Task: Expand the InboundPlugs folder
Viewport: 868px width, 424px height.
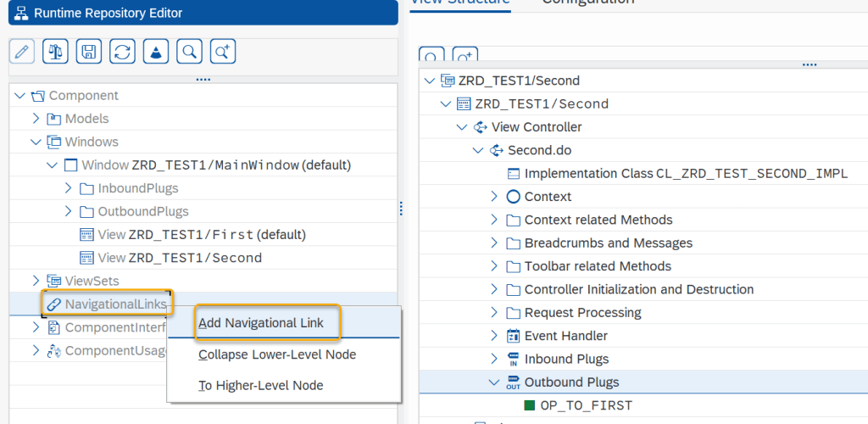Action: 70,188
